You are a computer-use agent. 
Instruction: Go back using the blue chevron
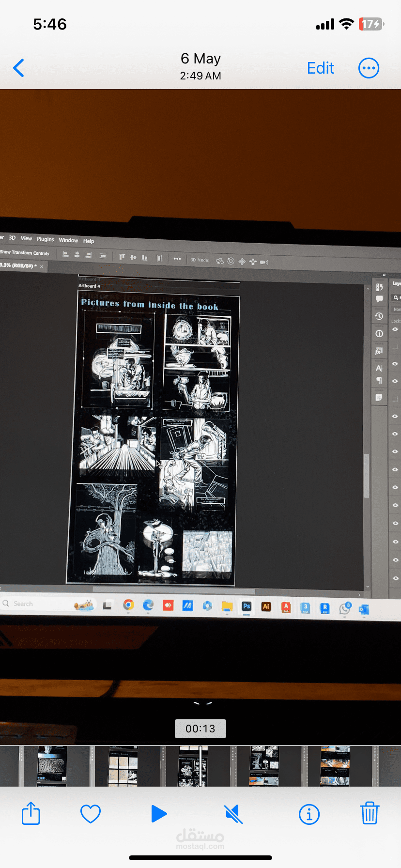click(x=19, y=68)
